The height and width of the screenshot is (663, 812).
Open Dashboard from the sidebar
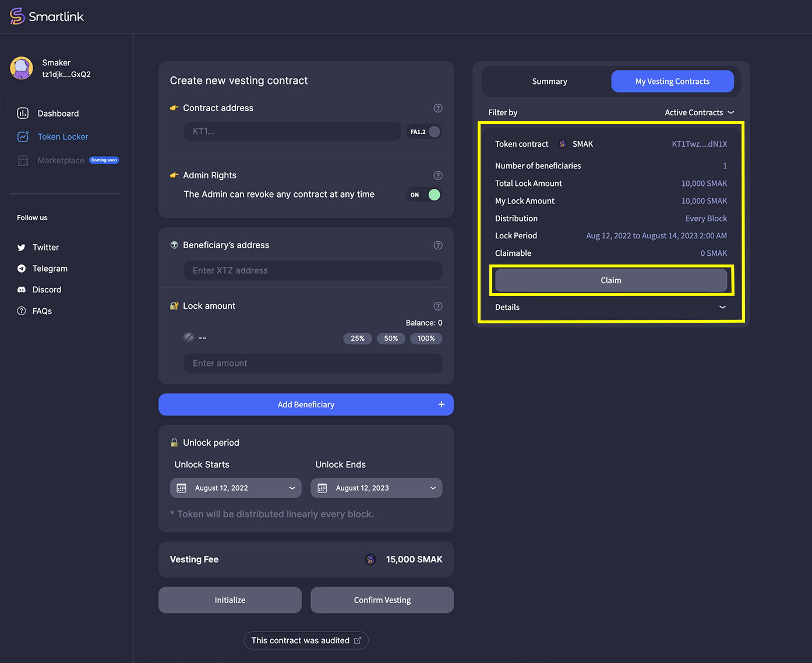point(58,113)
